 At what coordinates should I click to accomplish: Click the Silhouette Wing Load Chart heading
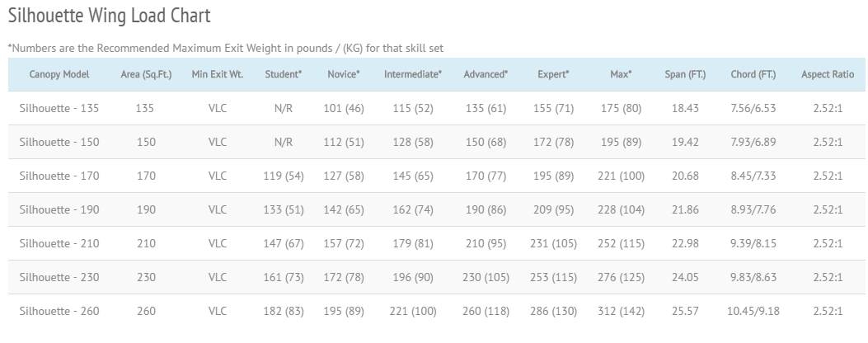(109, 16)
